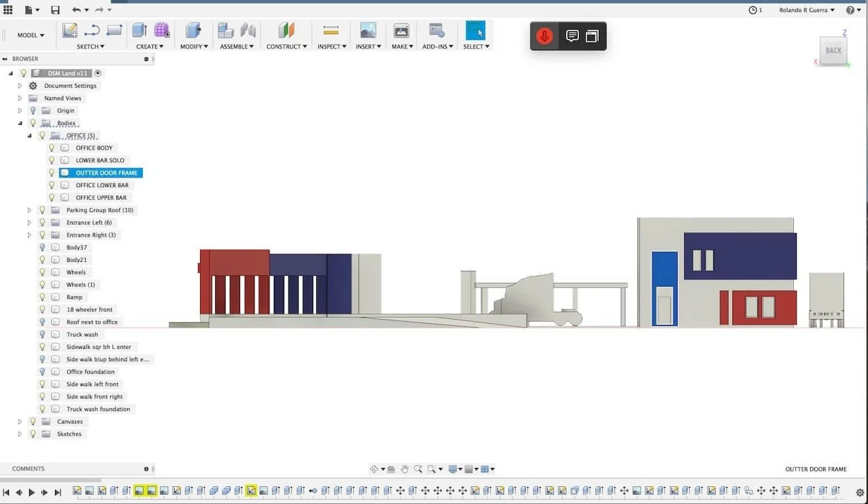Expand the Origin folder arrow
Image resolution: width=868 pixels, height=504 pixels.
click(20, 110)
